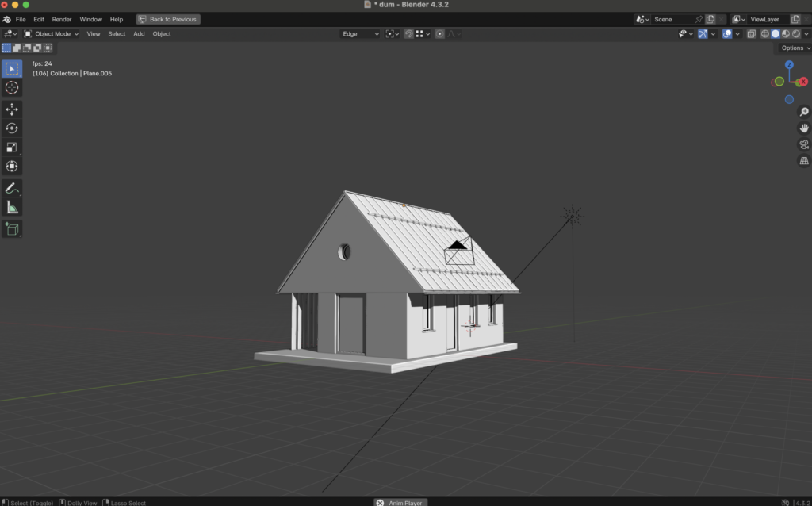Open the Render menu
The width and height of the screenshot is (812, 506).
pyautogui.click(x=62, y=19)
